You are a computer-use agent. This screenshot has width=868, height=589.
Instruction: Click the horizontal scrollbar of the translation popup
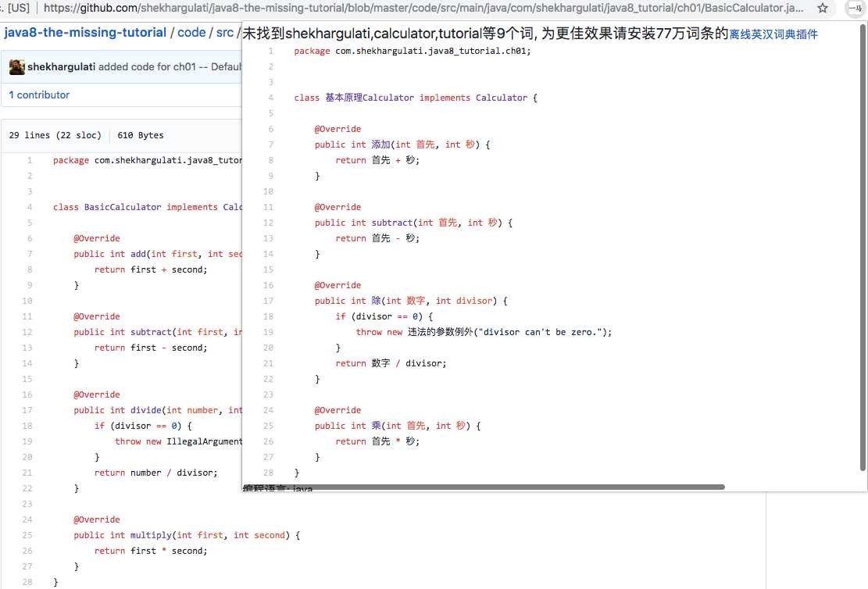(484, 487)
